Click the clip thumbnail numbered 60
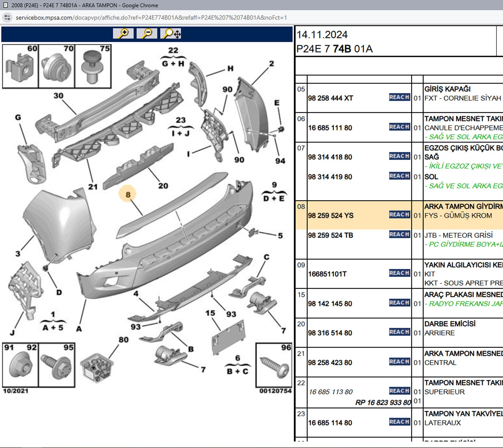 20,66
